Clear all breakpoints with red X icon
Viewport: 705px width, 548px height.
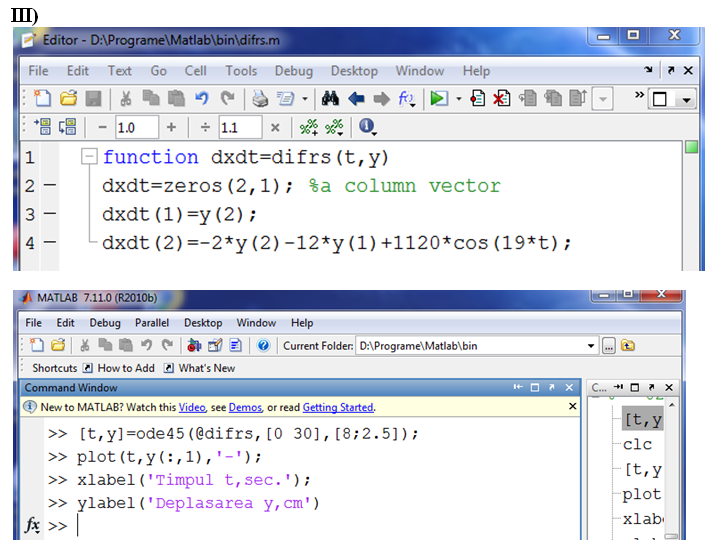tap(502, 98)
